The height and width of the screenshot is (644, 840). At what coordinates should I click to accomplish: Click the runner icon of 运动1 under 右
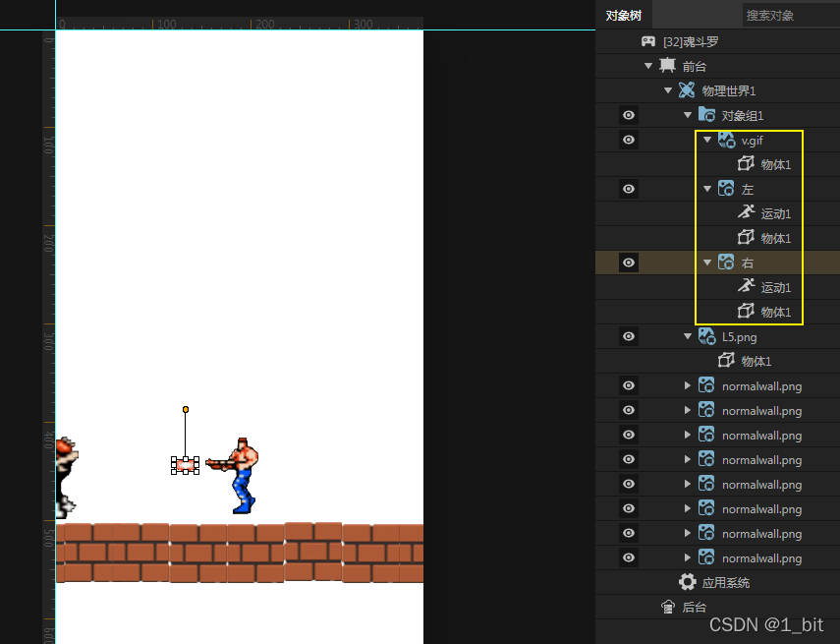(x=746, y=286)
